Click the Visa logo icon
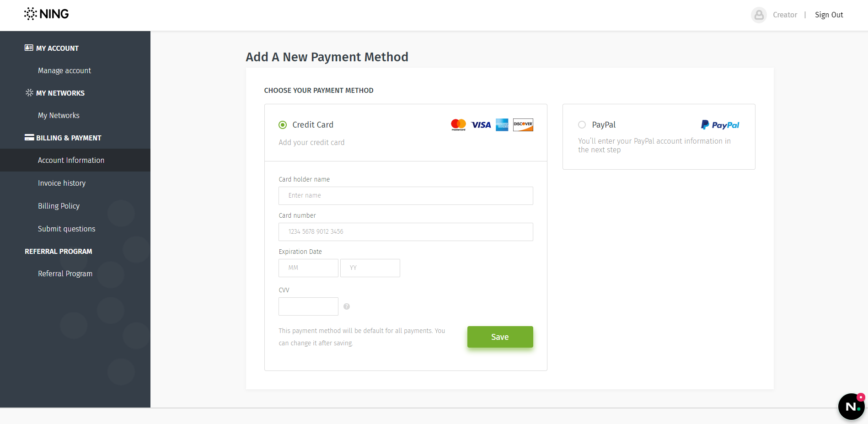The height and width of the screenshot is (424, 868). point(481,125)
